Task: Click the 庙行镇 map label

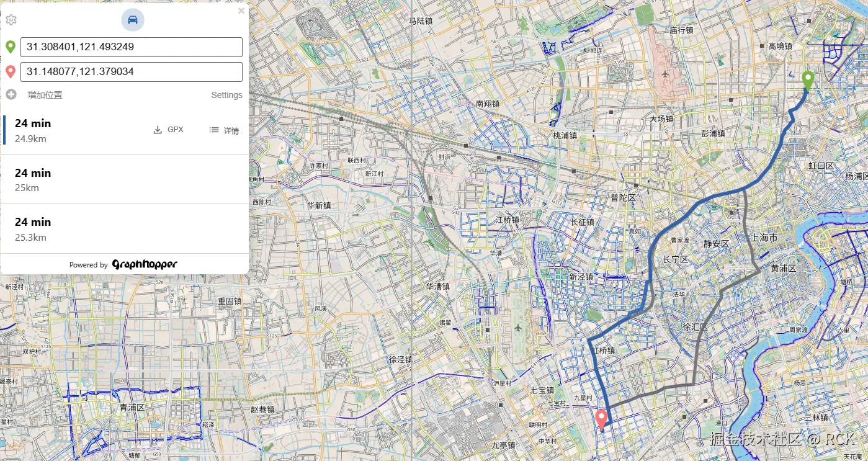Action: (681, 30)
